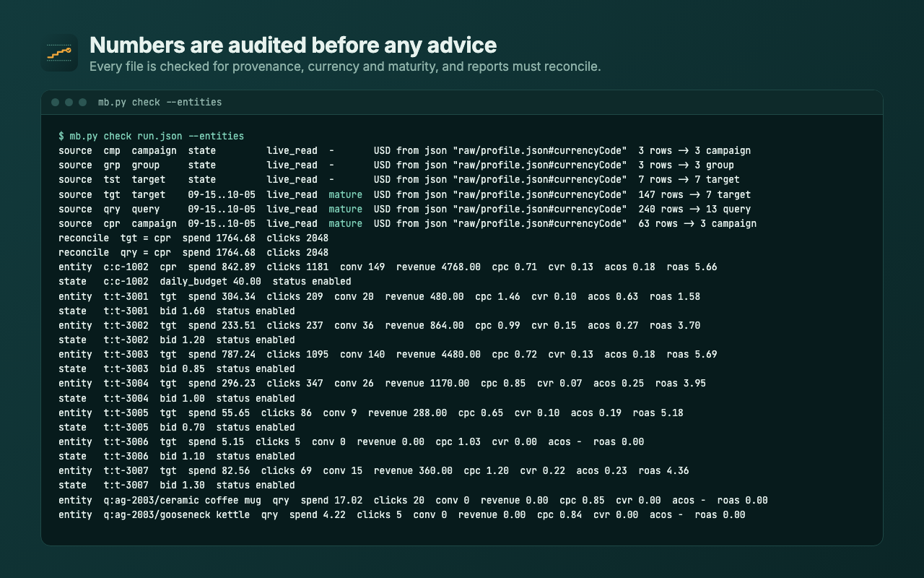Select the 'gooseneck kettle' query entity row

point(402,514)
